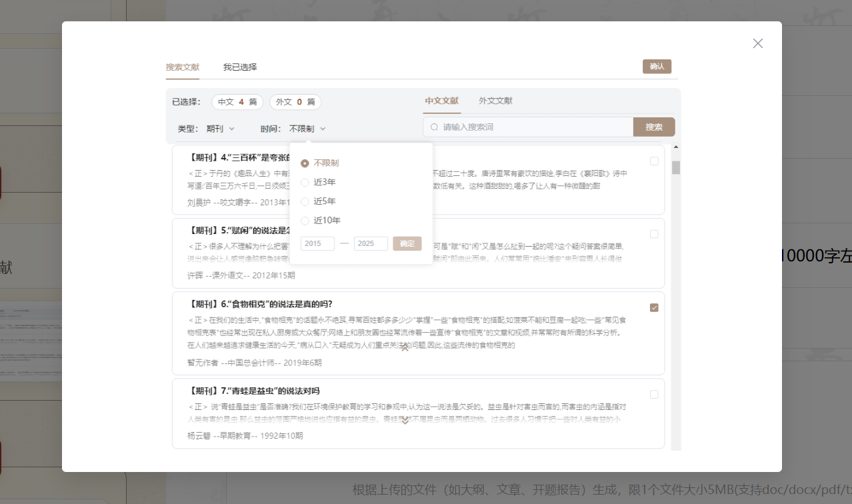Click the title 【期刊】5."赋闲"的说法是

point(239,231)
